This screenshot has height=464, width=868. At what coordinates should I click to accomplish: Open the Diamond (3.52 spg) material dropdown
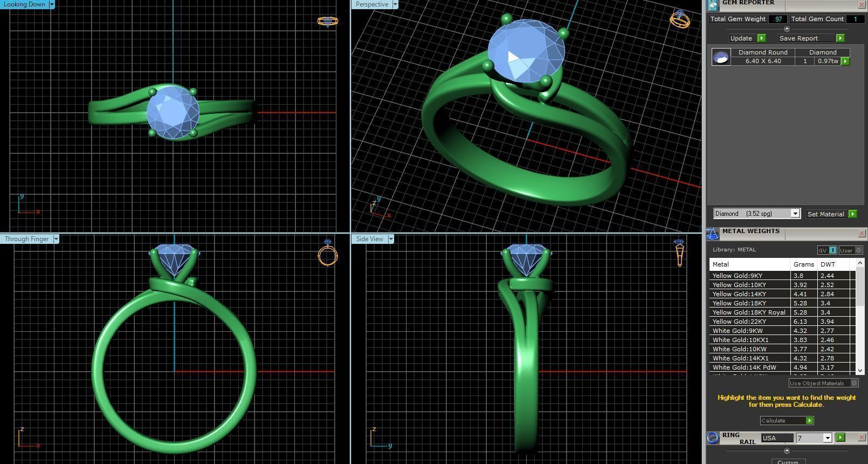tap(795, 214)
